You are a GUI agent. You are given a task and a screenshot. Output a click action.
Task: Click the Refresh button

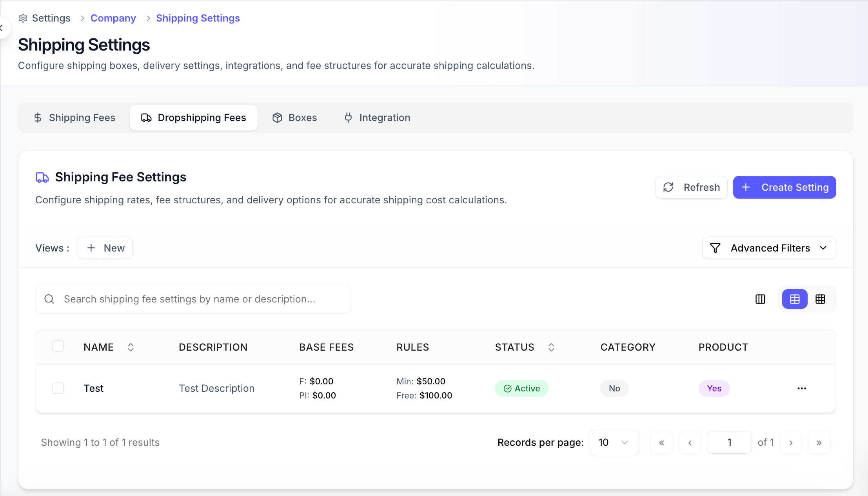click(691, 187)
